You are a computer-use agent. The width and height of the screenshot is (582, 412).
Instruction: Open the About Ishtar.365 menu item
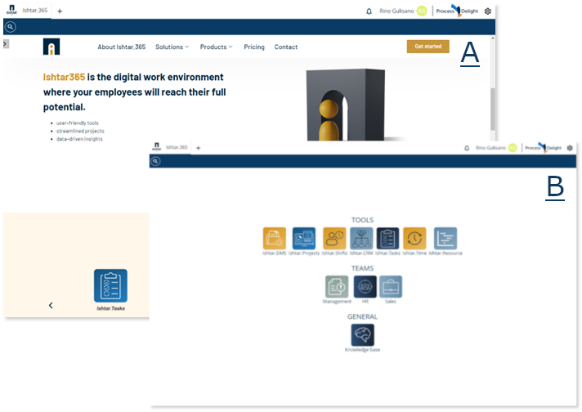(x=121, y=47)
